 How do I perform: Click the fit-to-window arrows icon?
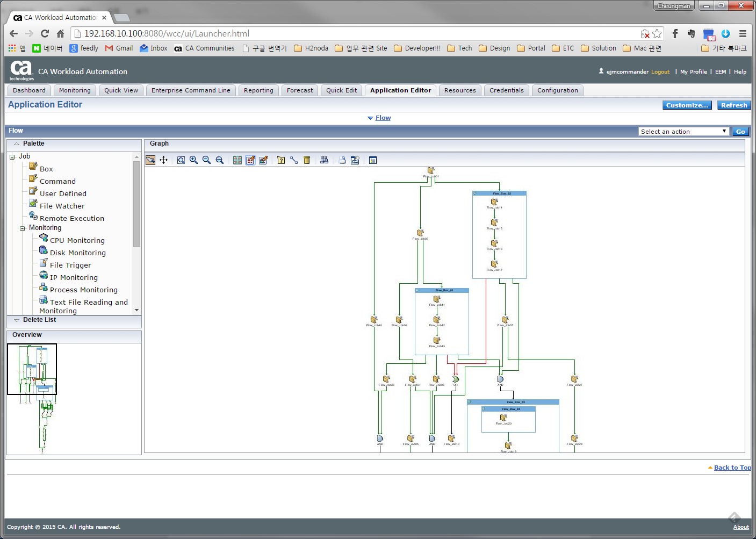click(237, 160)
